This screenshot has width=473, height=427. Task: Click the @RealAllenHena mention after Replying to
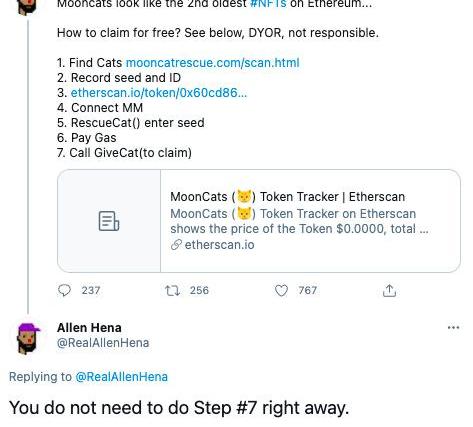pyautogui.click(x=122, y=377)
